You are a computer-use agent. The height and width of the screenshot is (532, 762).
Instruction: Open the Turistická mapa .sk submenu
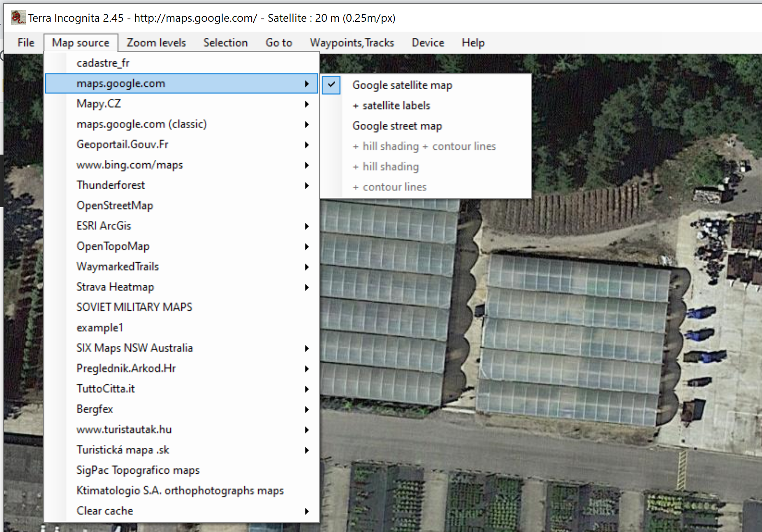181,450
